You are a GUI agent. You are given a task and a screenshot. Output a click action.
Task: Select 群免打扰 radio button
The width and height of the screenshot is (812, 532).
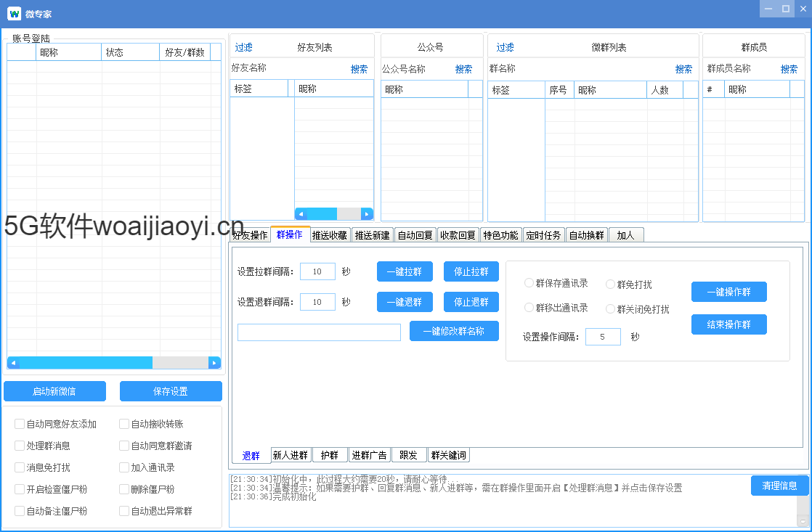(611, 284)
